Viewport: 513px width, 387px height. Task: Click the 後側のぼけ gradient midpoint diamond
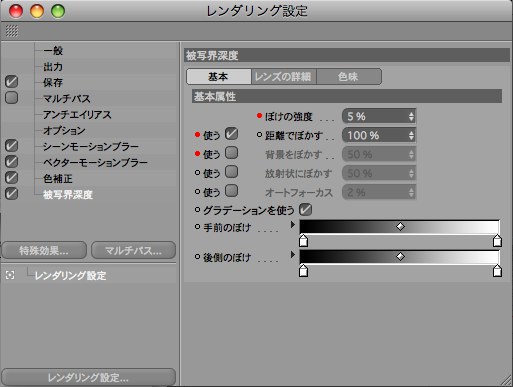tap(400, 256)
